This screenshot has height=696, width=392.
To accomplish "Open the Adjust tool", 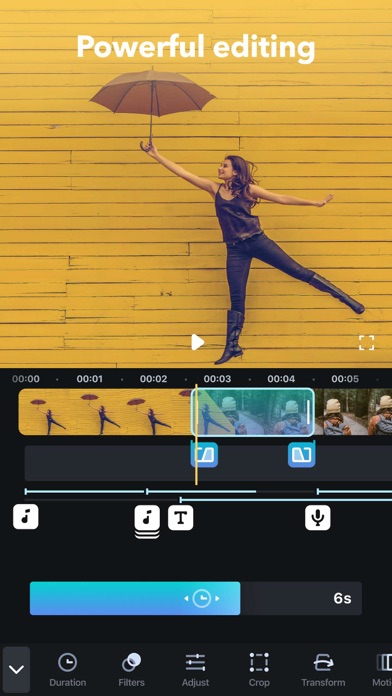I will [195, 669].
